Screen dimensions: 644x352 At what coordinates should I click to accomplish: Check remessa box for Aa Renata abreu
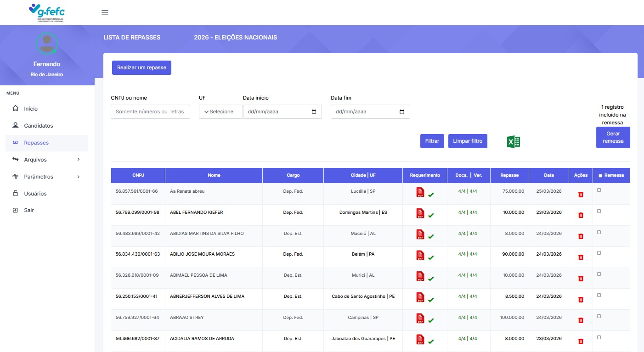(x=599, y=190)
